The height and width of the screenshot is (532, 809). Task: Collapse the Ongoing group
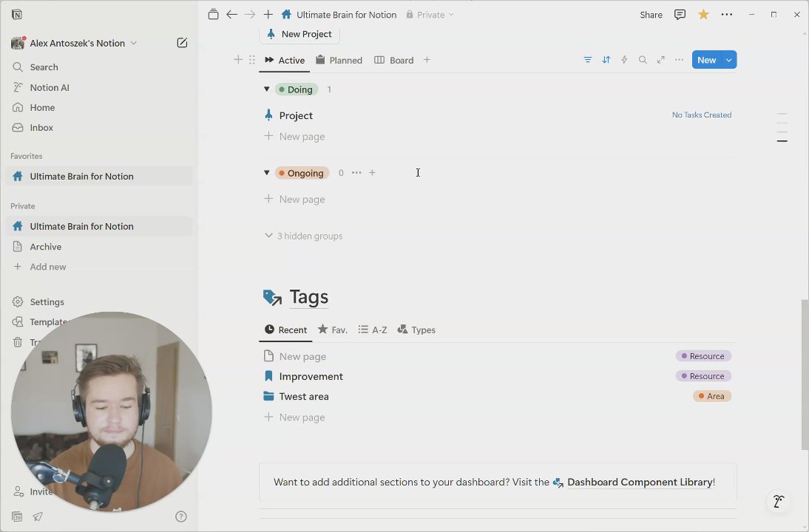point(267,173)
